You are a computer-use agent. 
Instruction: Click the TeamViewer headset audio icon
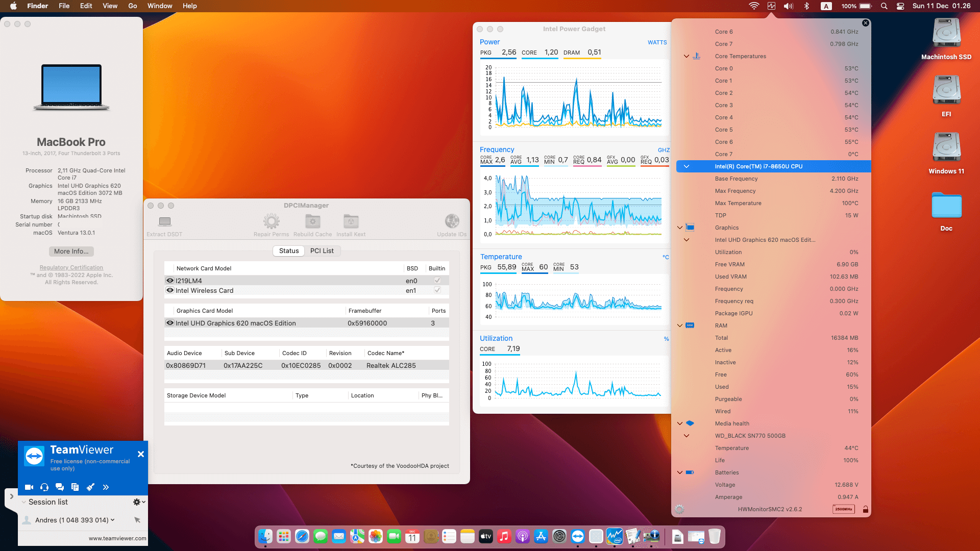(x=44, y=487)
